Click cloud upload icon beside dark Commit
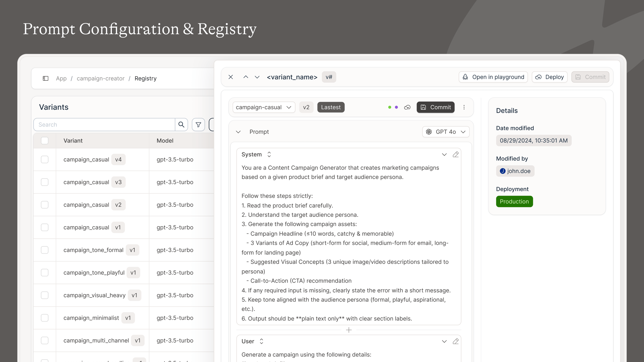Screen dimensions: 644x362 [x=407, y=107]
